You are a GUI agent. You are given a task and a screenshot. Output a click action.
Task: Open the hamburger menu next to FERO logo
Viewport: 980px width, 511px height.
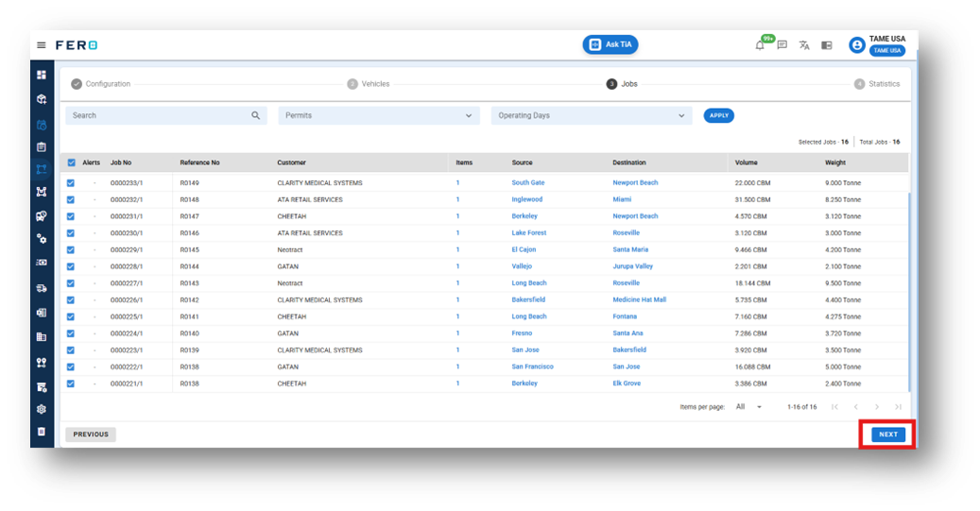click(42, 45)
